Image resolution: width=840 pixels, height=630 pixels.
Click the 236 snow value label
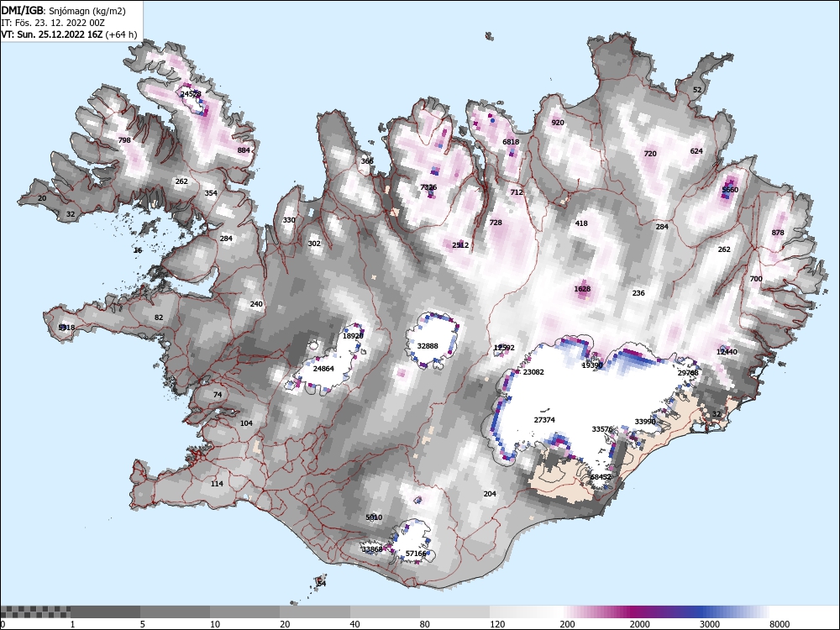pos(638,293)
